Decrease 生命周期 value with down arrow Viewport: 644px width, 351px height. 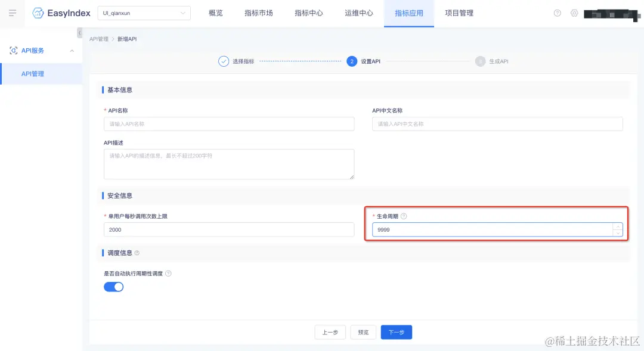pyautogui.click(x=618, y=233)
